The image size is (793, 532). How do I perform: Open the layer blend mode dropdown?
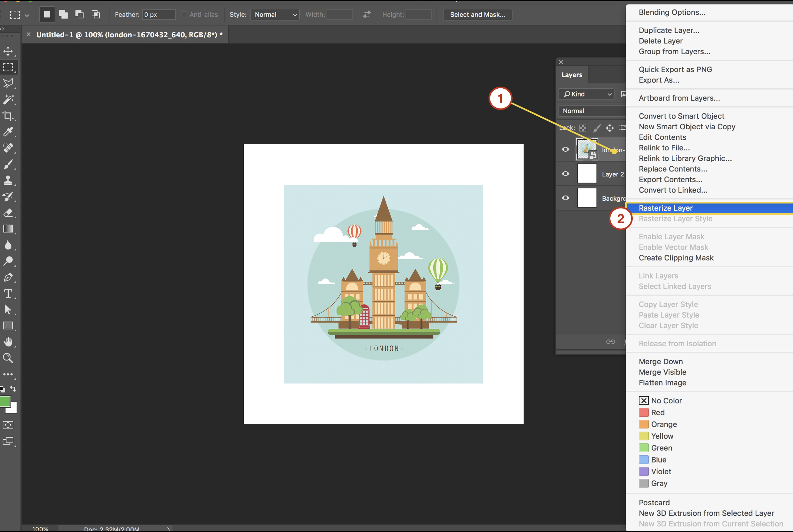click(591, 111)
